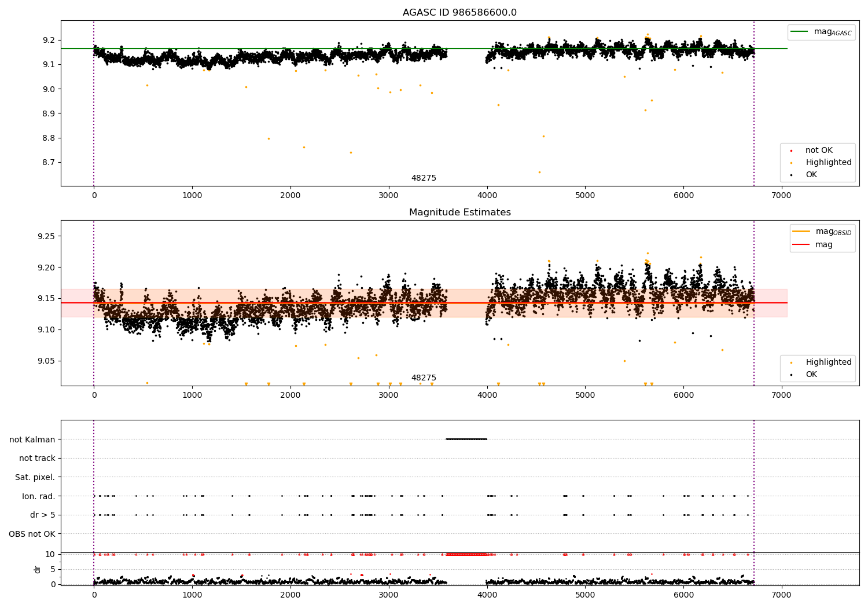
Task: Click the '9.15' y-tick in Magnitude Estimates
Action: click(46, 299)
